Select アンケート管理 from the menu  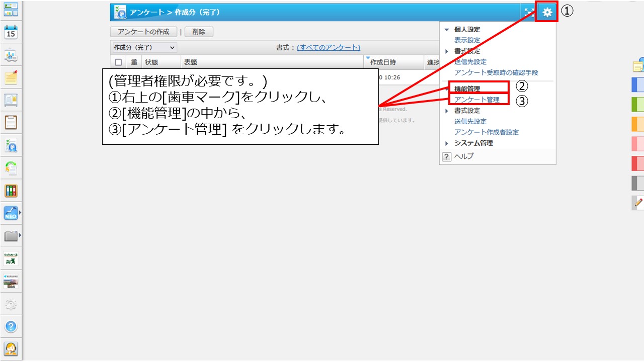(x=476, y=100)
